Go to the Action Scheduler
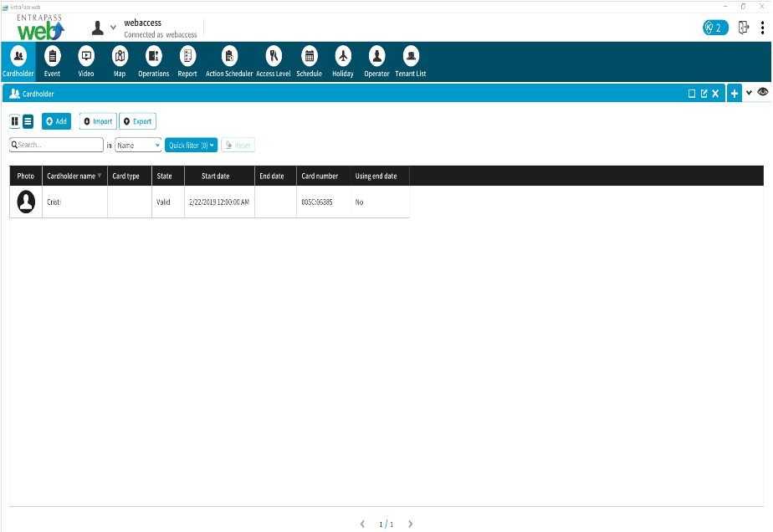The height and width of the screenshot is (532, 773). pyautogui.click(x=229, y=62)
